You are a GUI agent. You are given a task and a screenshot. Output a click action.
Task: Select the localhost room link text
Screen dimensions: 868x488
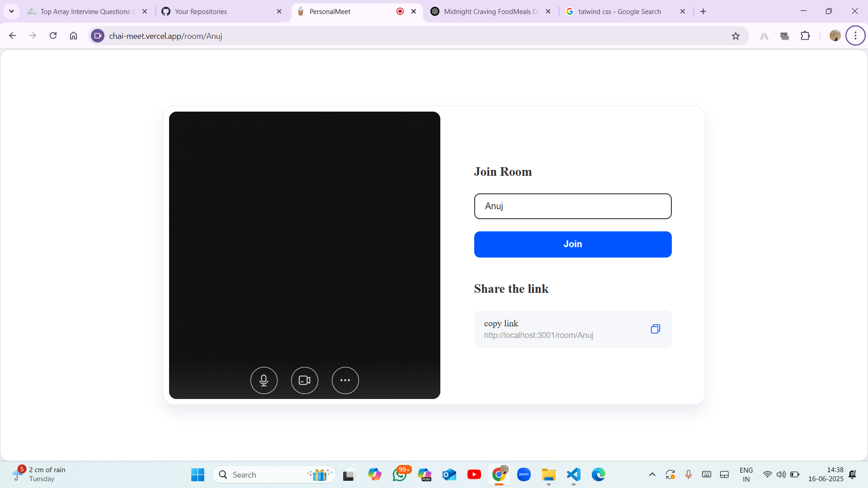pos(538,335)
